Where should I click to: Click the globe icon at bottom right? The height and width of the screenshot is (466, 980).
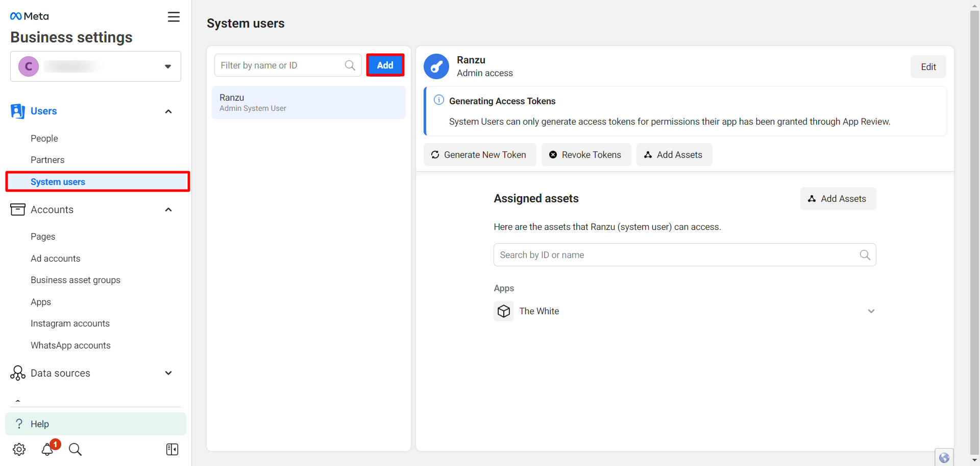tap(944, 457)
